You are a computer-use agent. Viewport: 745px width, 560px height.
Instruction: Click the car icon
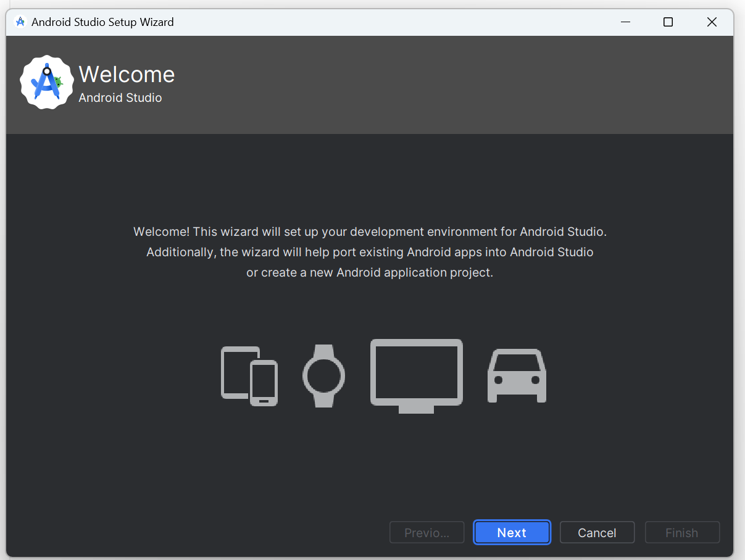517,375
